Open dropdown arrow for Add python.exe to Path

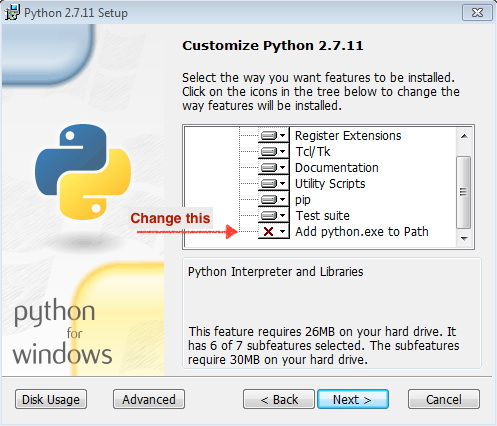[283, 231]
